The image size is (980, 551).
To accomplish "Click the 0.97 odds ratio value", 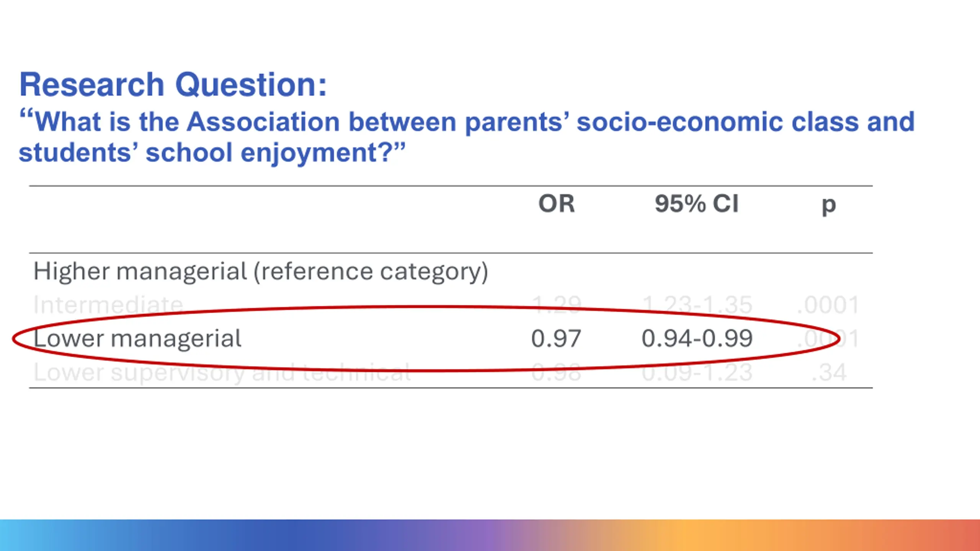I will coord(556,339).
